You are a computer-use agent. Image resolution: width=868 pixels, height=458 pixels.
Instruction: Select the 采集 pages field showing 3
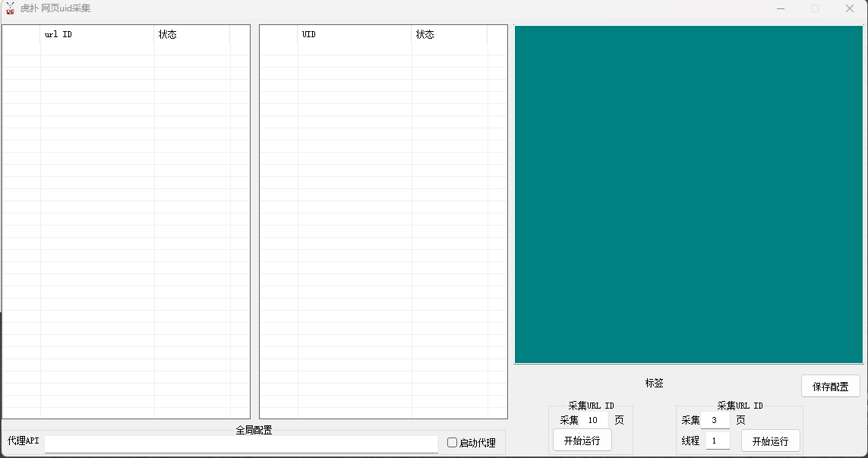[715, 420]
